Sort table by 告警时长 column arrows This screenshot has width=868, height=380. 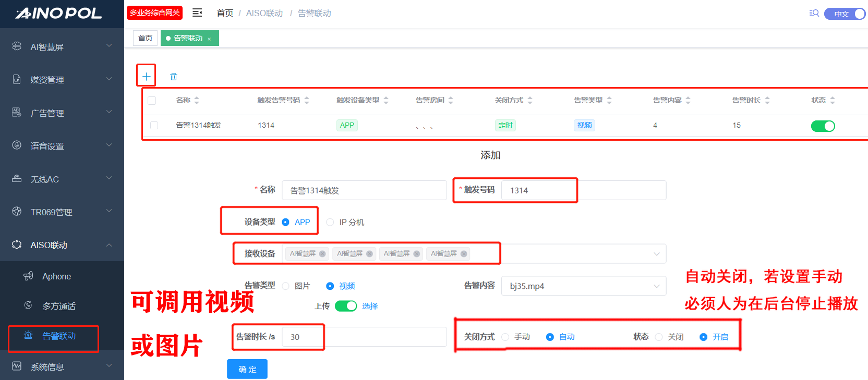tap(767, 100)
